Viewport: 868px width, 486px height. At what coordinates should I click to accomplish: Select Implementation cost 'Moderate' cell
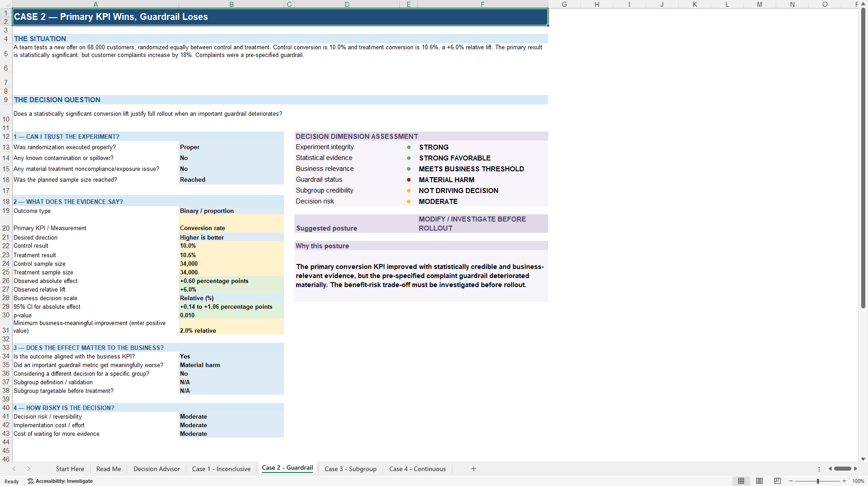coord(231,425)
